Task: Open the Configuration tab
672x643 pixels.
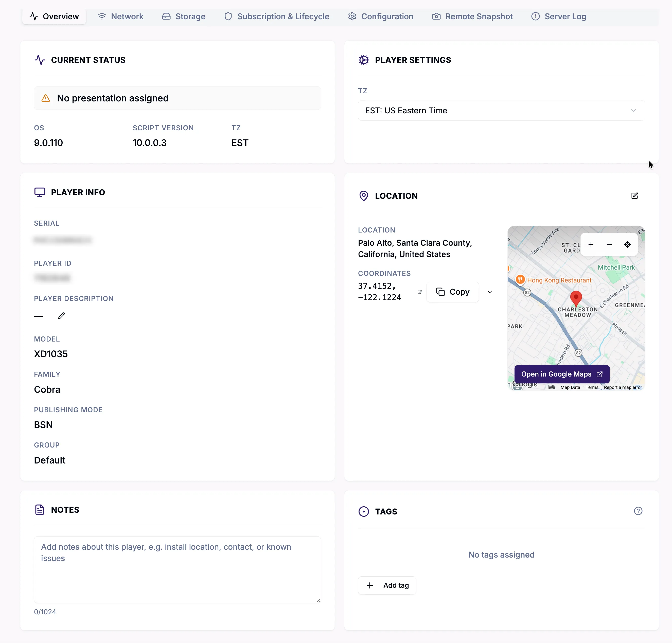Action: pyautogui.click(x=381, y=16)
